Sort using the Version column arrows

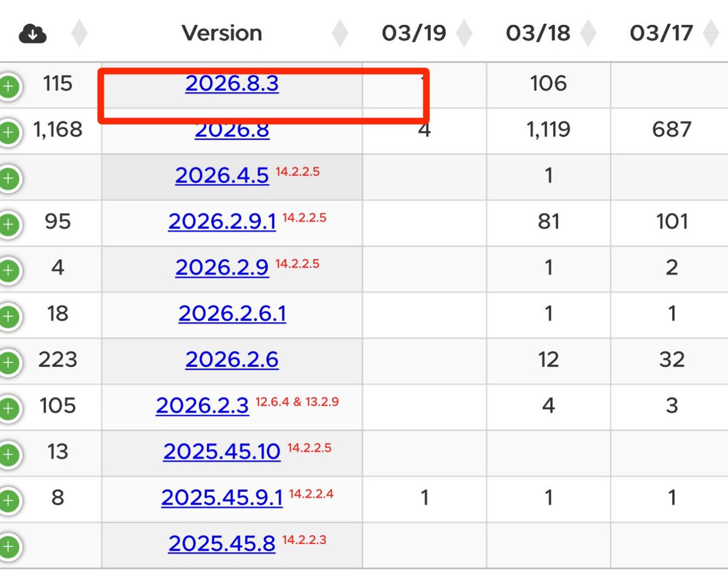click(340, 33)
